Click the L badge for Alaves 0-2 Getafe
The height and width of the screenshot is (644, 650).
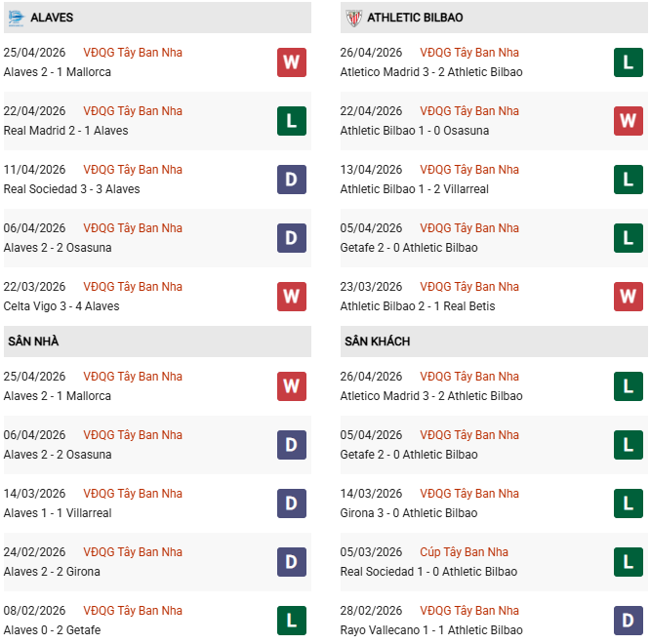pyautogui.click(x=292, y=621)
